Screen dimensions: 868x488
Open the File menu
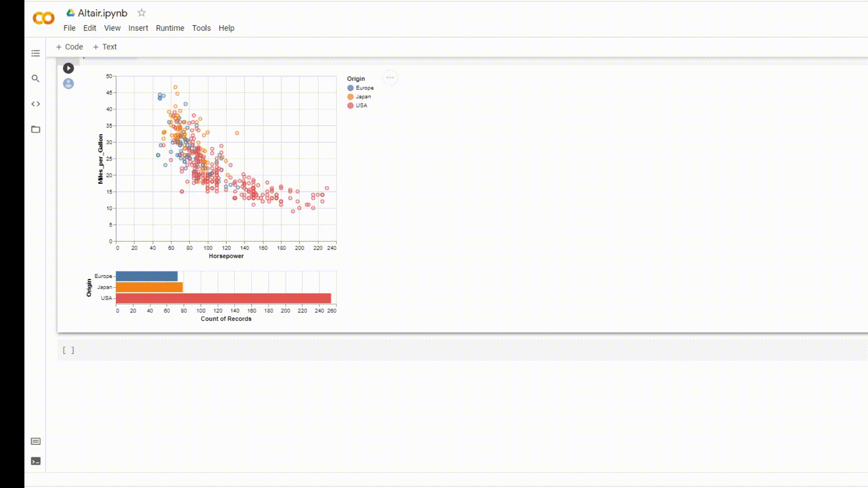coord(70,28)
